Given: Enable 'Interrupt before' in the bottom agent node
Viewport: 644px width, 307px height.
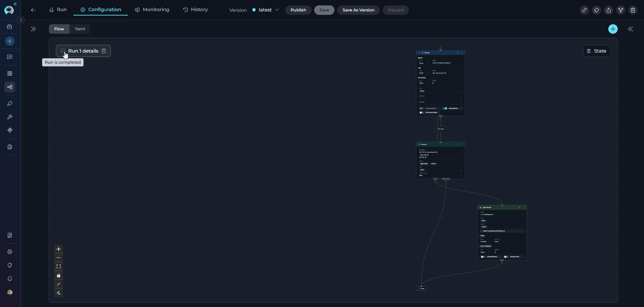Looking at the screenshot, I should [483, 257].
